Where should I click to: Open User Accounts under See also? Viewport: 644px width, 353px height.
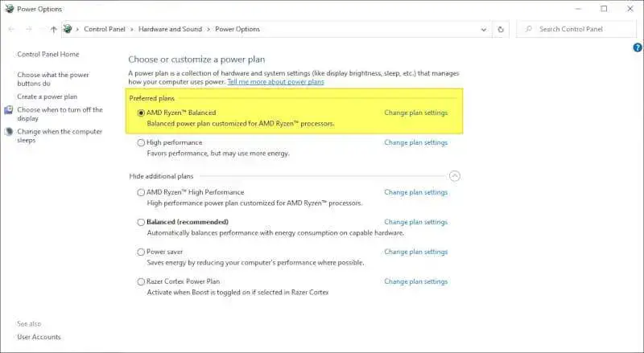coord(39,337)
